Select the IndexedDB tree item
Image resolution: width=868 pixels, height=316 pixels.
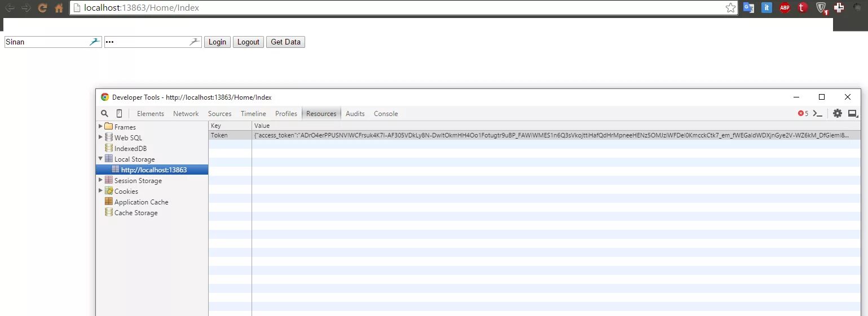point(130,149)
